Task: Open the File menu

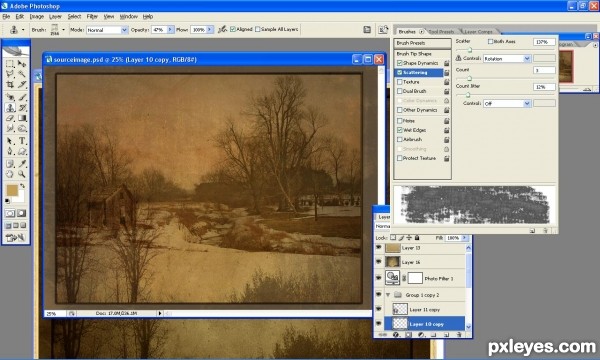Action: tap(6, 16)
